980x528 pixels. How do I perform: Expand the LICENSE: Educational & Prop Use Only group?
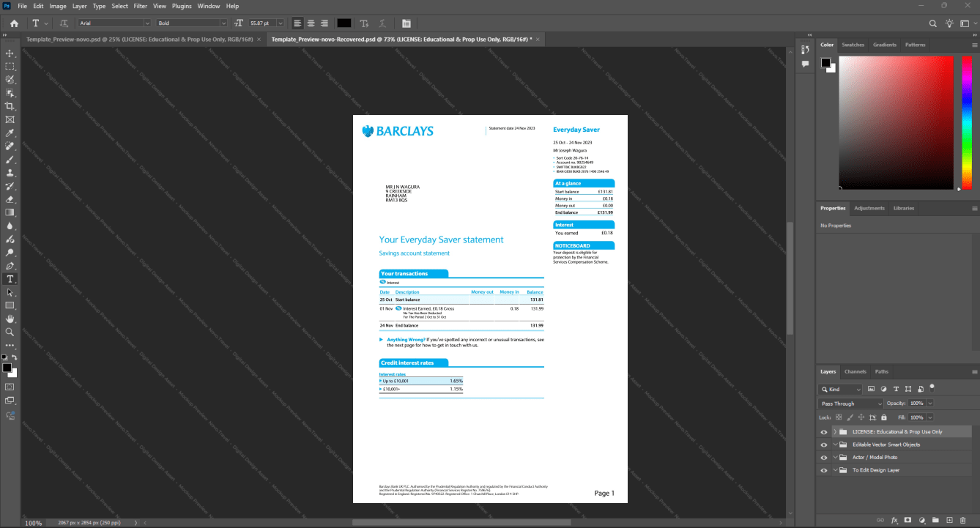pyautogui.click(x=835, y=432)
